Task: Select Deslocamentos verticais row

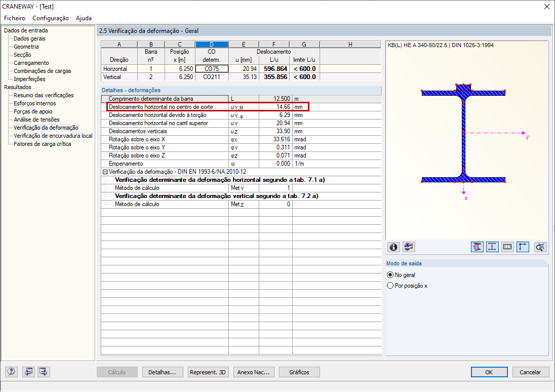Action: coord(241,131)
